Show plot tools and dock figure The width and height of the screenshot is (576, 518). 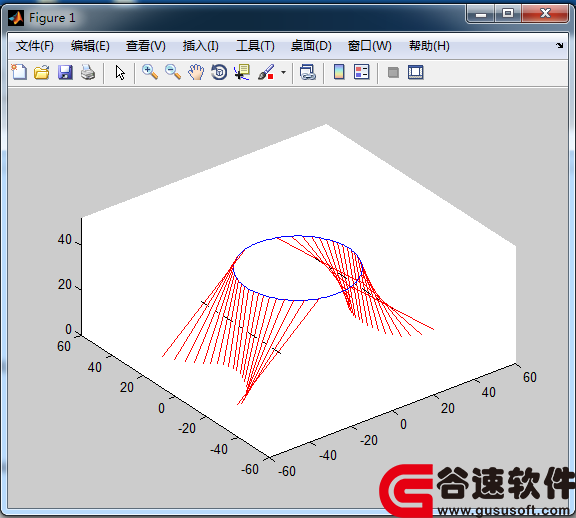[415, 72]
